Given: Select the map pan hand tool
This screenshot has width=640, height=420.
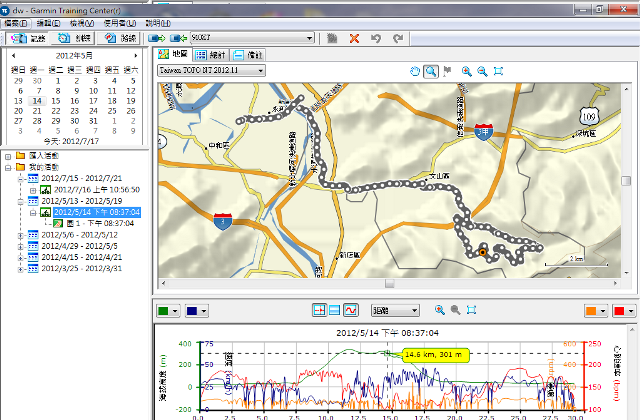Looking at the screenshot, I should pyautogui.click(x=414, y=71).
